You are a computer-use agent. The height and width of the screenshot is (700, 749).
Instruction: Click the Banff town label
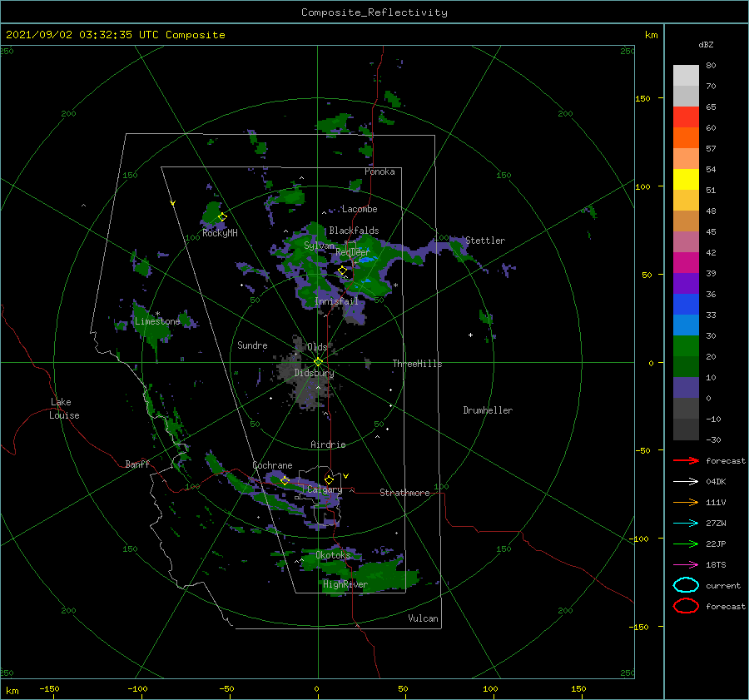click(137, 464)
